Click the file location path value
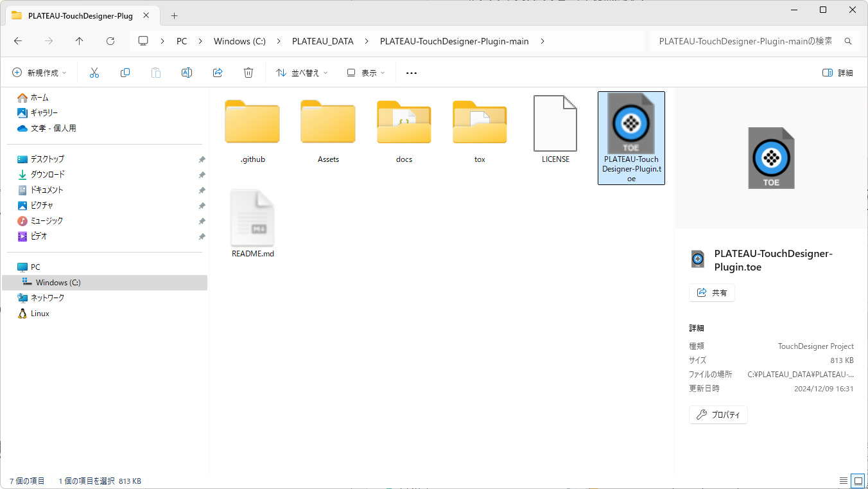The image size is (868, 489). [x=801, y=374]
